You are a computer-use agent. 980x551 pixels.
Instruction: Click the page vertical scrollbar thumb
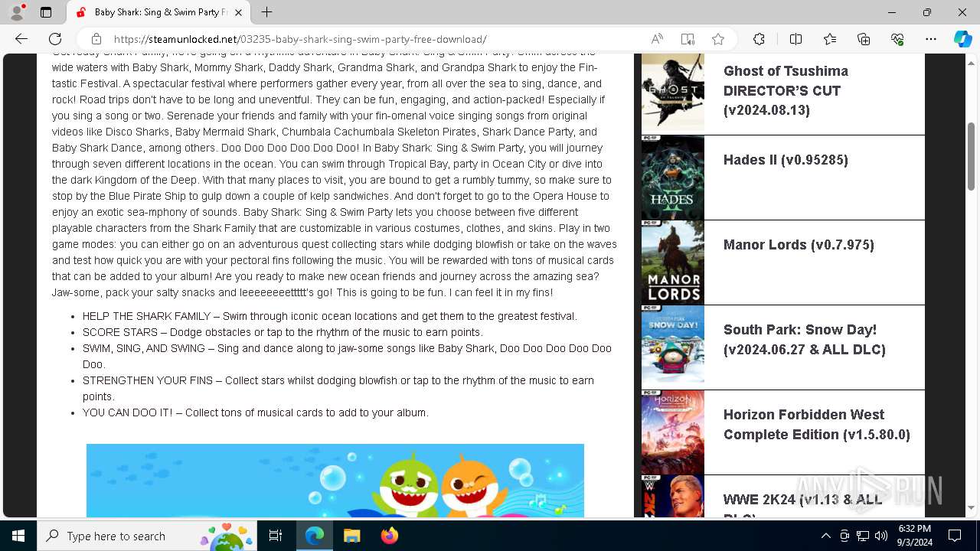click(972, 156)
